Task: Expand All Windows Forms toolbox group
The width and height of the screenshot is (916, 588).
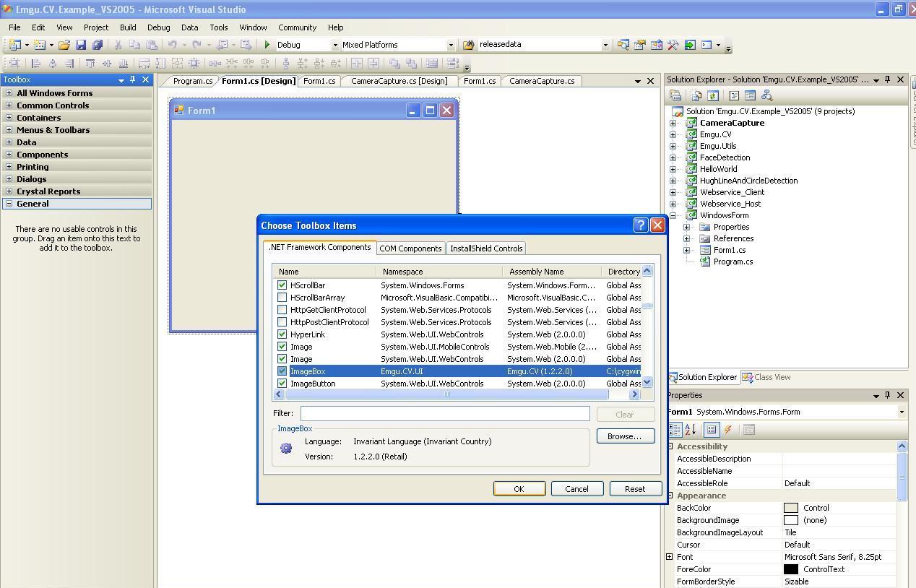Action: pyautogui.click(x=9, y=93)
